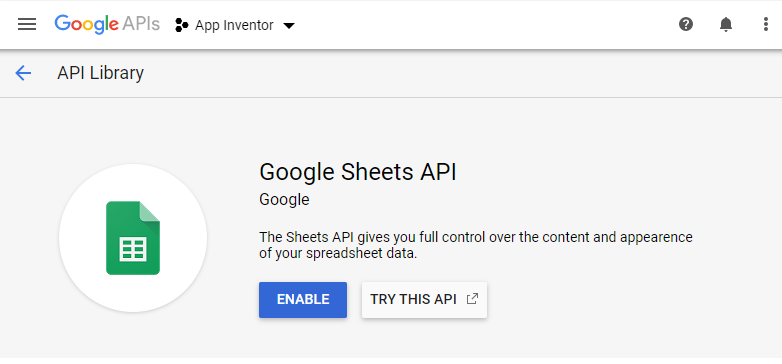Click the gray APIs word in the logo

[x=141, y=24]
